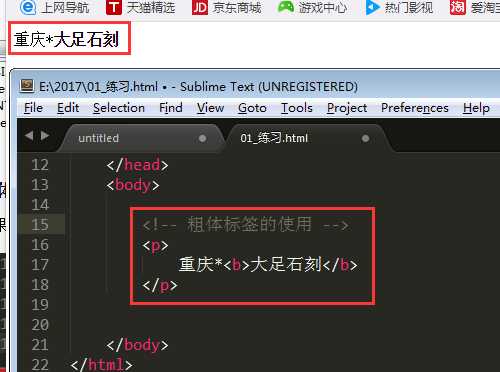
Task: Close the 01_练习.html tab via its dot
Action: (365, 138)
